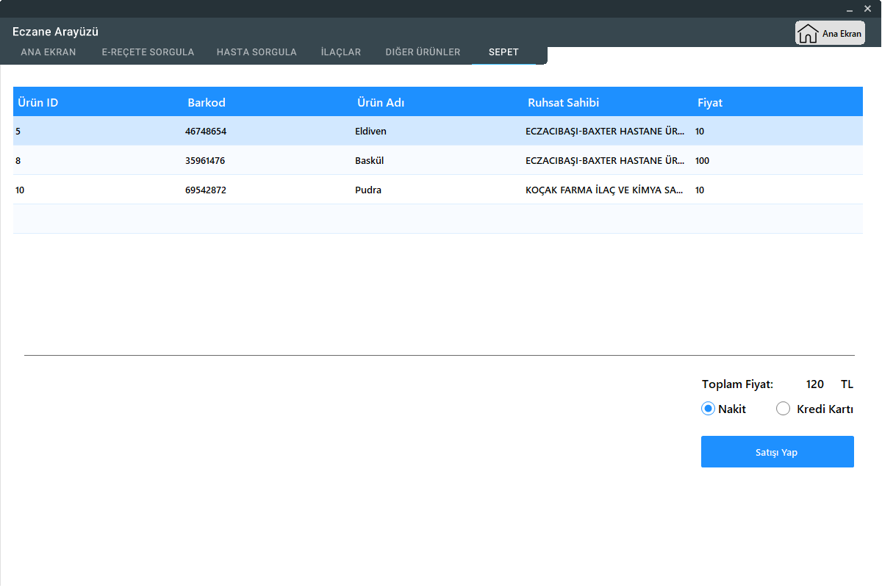This screenshot has width=882, height=588.
Task: Sort basket by Fiyat column header
Action: 710,103
